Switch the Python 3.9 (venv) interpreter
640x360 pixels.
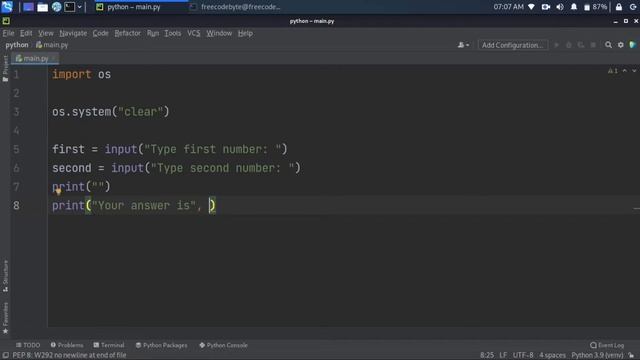click(x=597, y=355)
